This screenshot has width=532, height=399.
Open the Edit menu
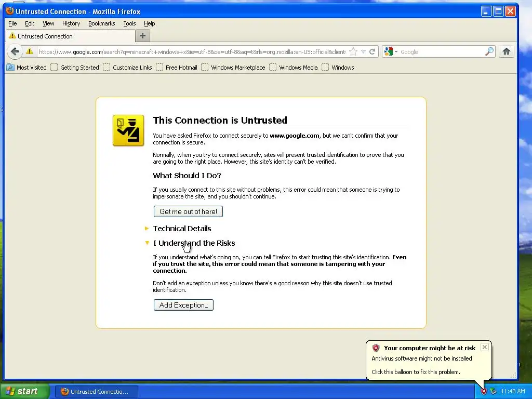click(30, 23)
